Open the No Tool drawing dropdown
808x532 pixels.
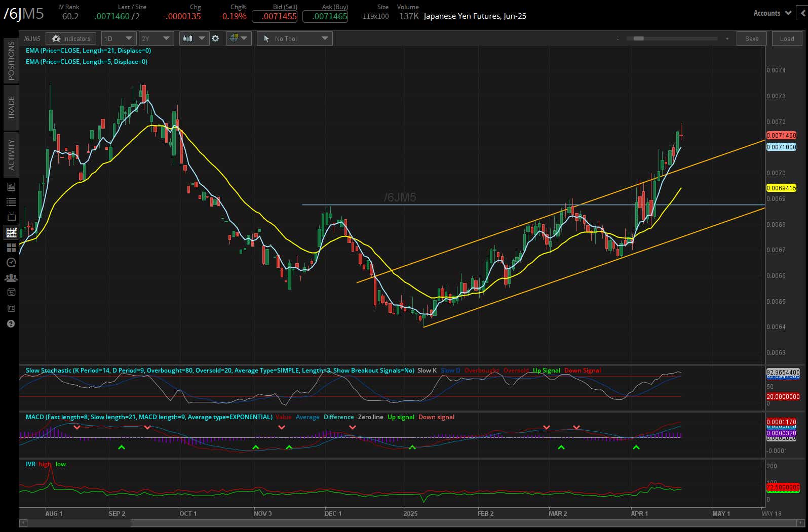pyautogui.click(x=295, y=38)
